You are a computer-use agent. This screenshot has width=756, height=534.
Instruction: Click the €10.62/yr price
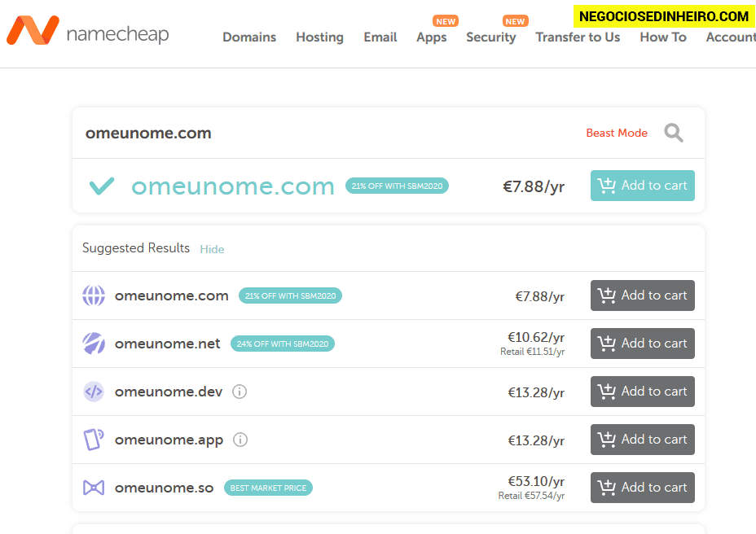tap(536, 337)
